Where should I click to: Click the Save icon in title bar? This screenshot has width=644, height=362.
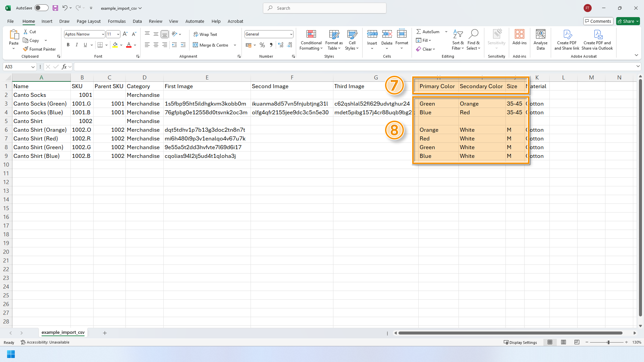coord(55,8)
